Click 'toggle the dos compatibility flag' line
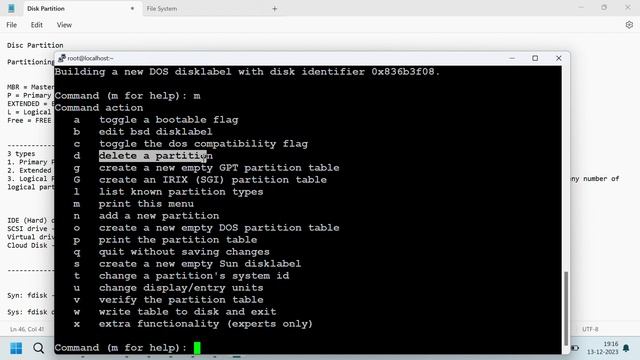The width and height of the screenshot is (640, 360). [x=203, y=144]
